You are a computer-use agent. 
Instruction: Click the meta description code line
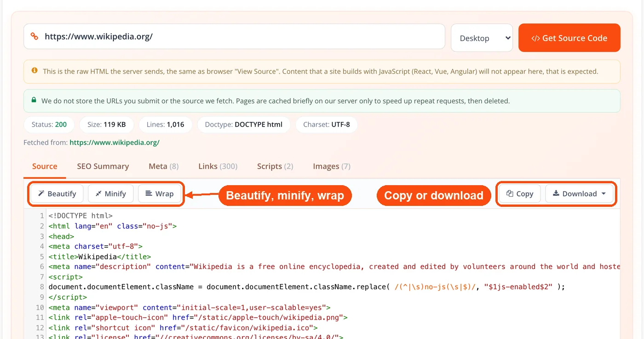[x=334, y=267]
